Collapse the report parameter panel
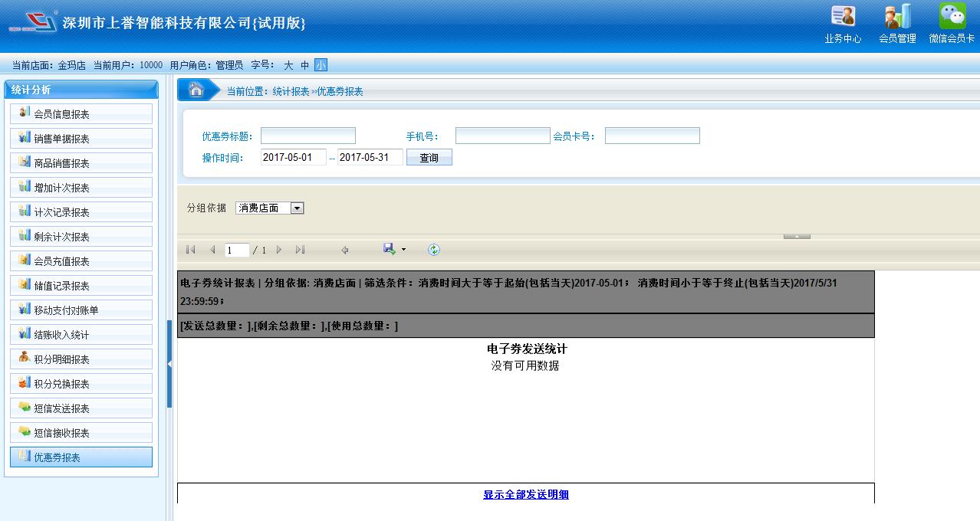 [x=797, y=236]
